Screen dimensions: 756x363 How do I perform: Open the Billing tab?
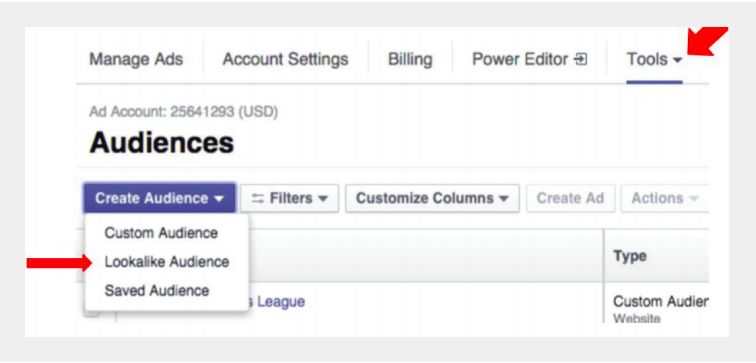[x=410, y=60]
